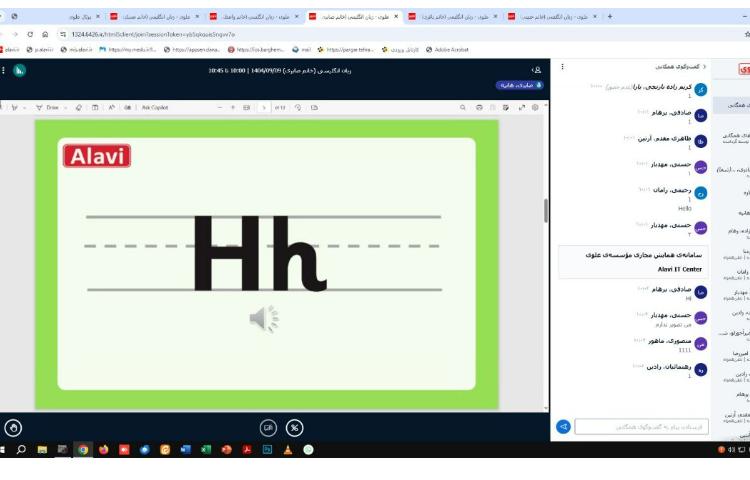Collapse the public chat panel chevron
Viewport: 750px width, 480px height.
[x=704, y=66]
